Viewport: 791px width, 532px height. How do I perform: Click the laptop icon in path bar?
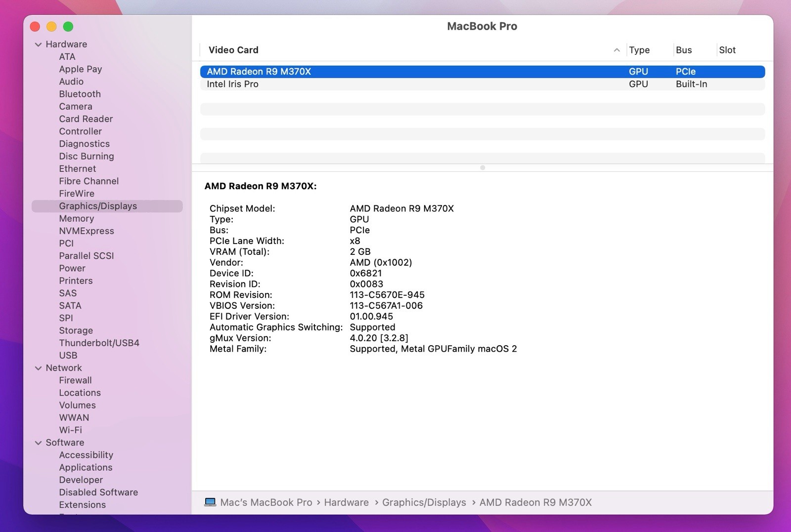(210, 502)
